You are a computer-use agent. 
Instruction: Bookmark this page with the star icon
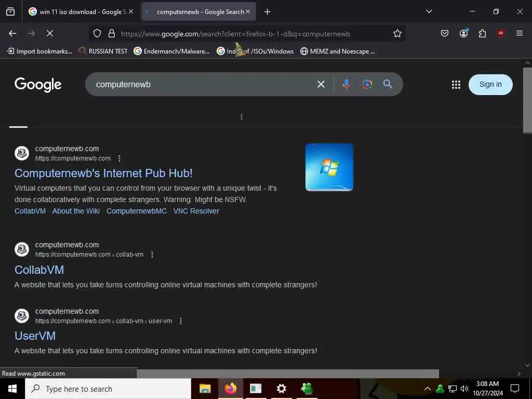(x=397, y=33)
